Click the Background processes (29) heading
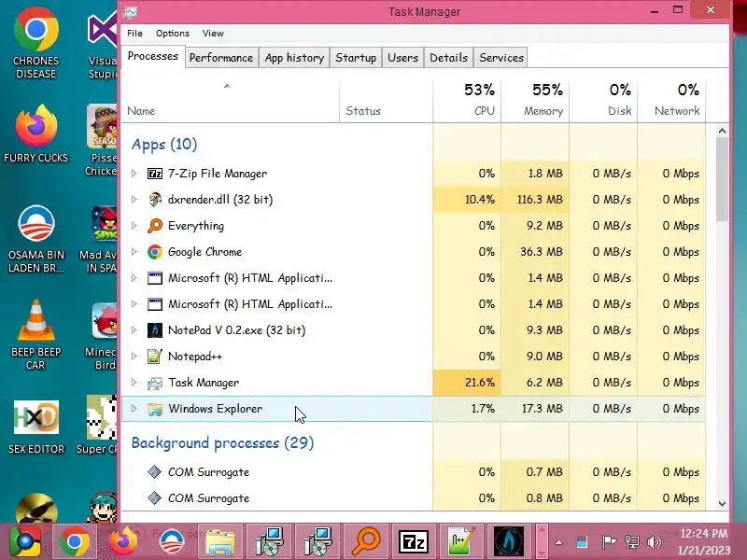This screenshot has height=560, width=747. tap(222, 443)
